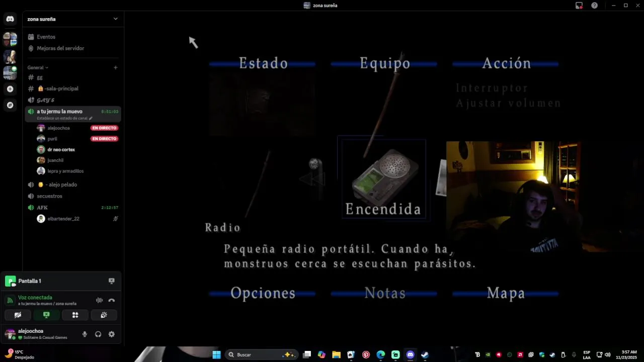Open Discord home direct messages icon
644x362 pixels.
[x=10, y=19]
